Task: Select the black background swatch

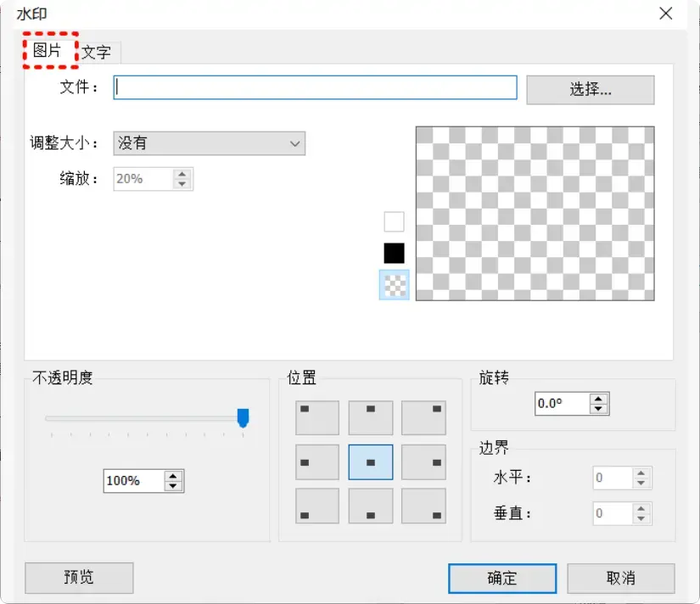Action: pyautogui.click(x=393, y=253)
